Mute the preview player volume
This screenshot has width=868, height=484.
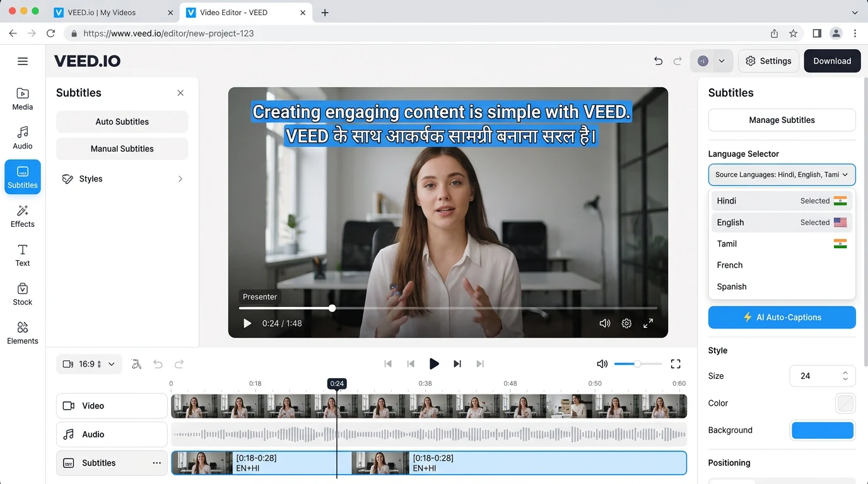coord(604,323)
